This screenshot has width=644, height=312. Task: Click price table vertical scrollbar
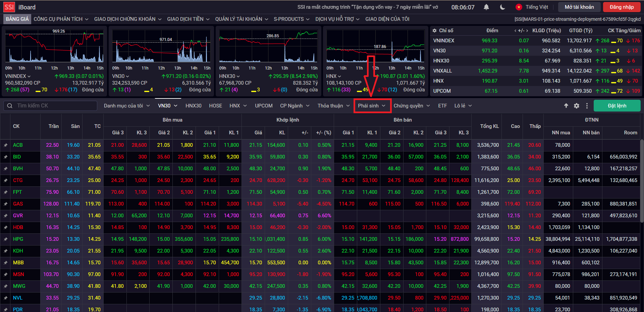(x=642, y=181)
